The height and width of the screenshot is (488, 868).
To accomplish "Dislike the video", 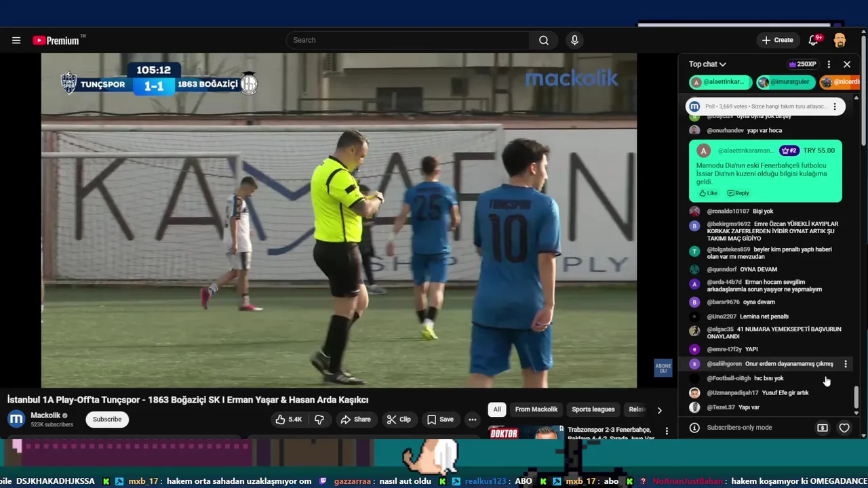I will pyautogui.click(x=319, y=420).
